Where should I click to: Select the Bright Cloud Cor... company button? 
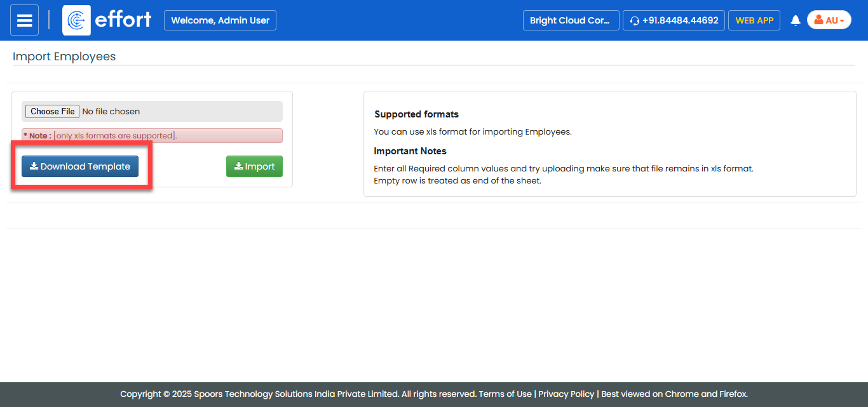(x=570, y=20)
